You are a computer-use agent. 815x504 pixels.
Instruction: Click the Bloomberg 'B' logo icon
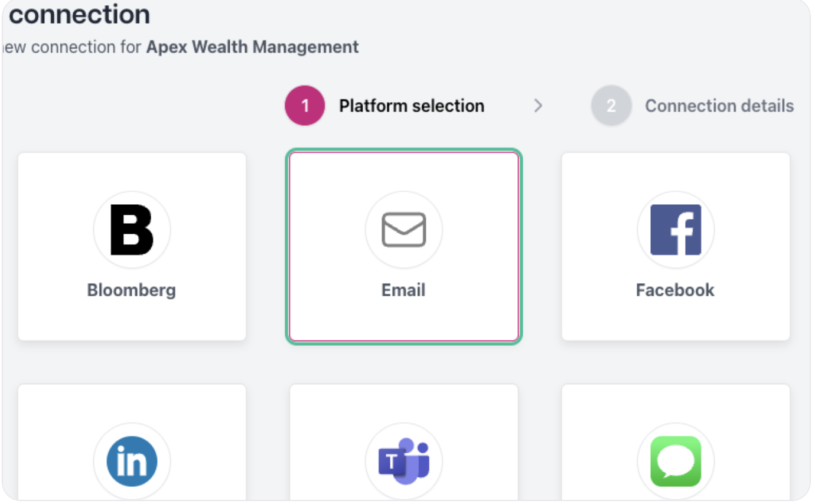coord(132,230)
